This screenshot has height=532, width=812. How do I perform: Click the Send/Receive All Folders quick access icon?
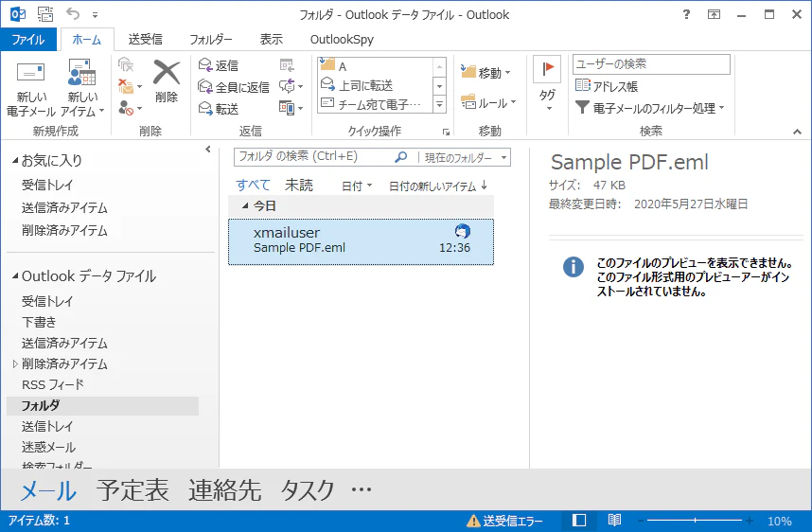[45, 14]
